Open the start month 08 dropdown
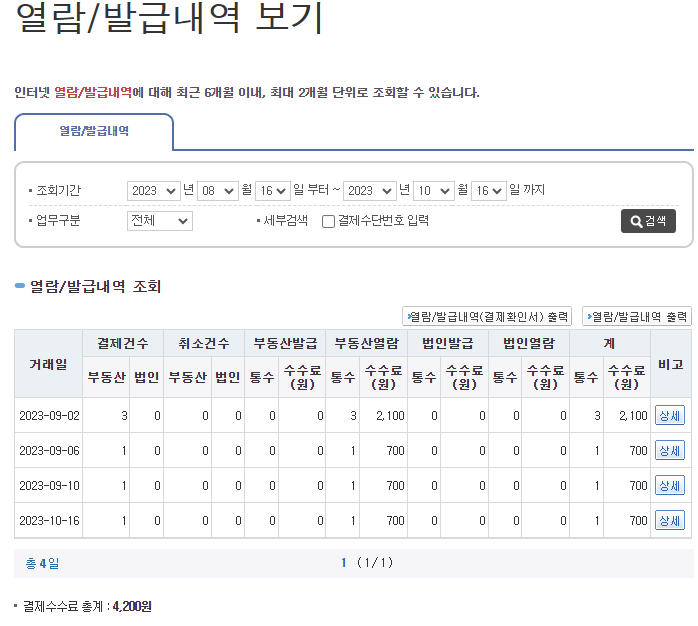 pos(218,191)
